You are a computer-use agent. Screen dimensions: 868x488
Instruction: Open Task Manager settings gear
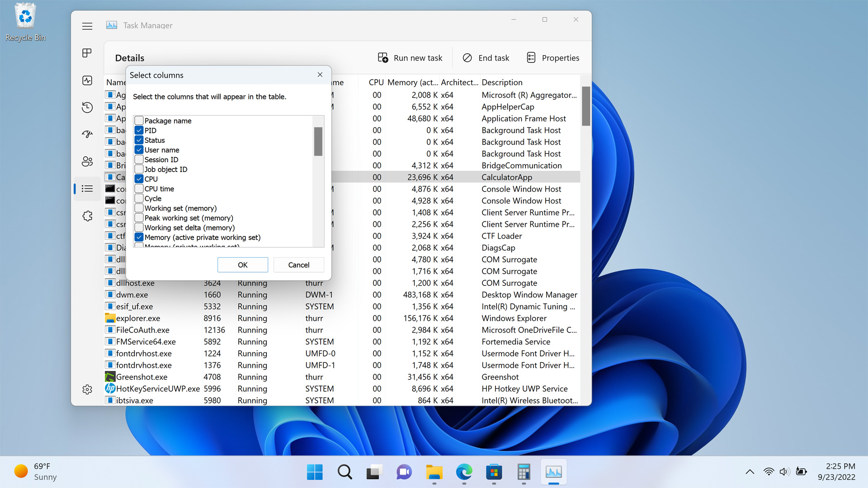pos(87,389)
